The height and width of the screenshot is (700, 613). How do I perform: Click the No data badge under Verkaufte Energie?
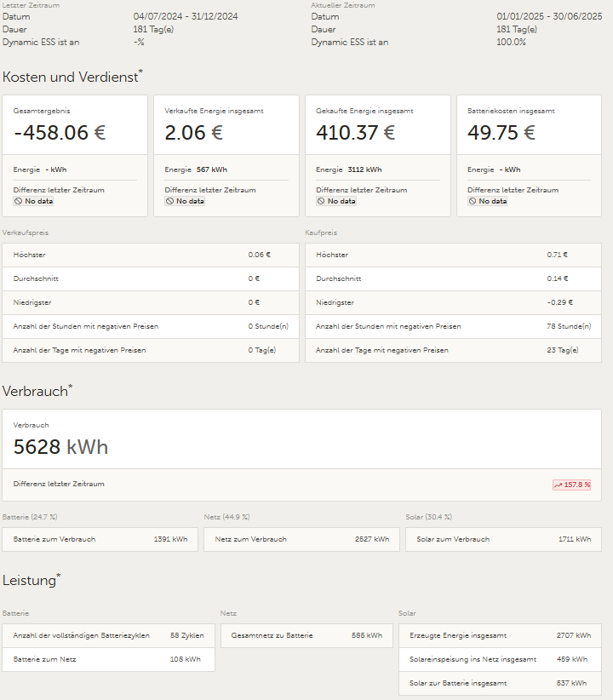tap(185, 201)
